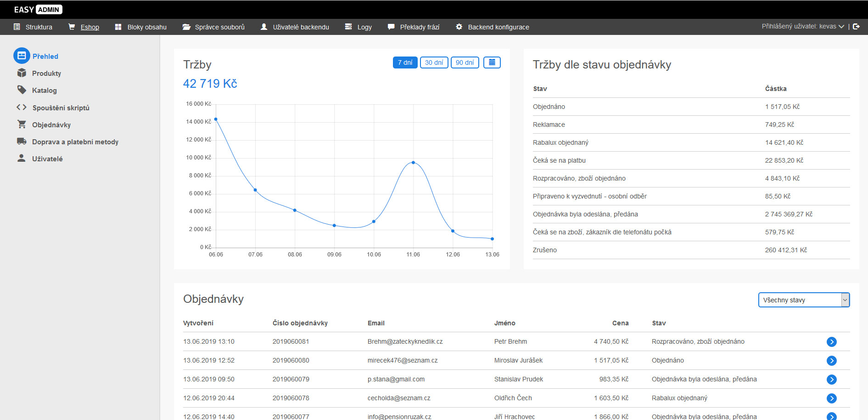868x420 pixels.
Task: Switch the chart range to 30 dní
Action: [434, 62]
